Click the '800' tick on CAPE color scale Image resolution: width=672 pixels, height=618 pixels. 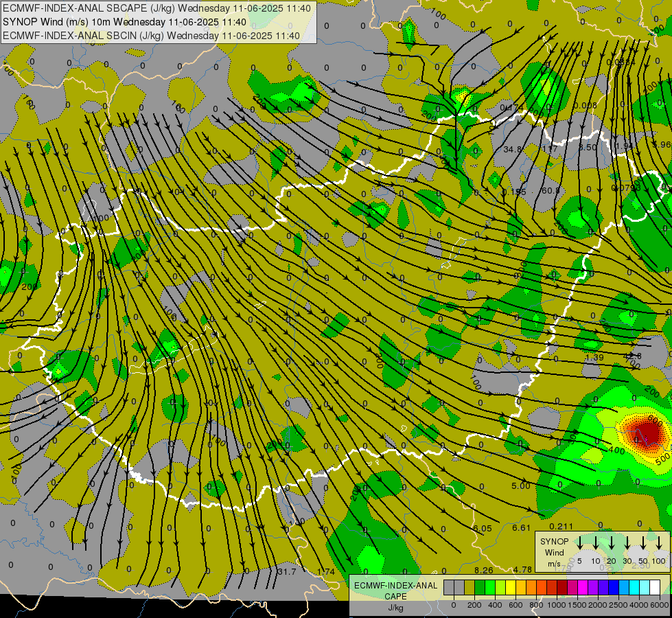(536, 605)
